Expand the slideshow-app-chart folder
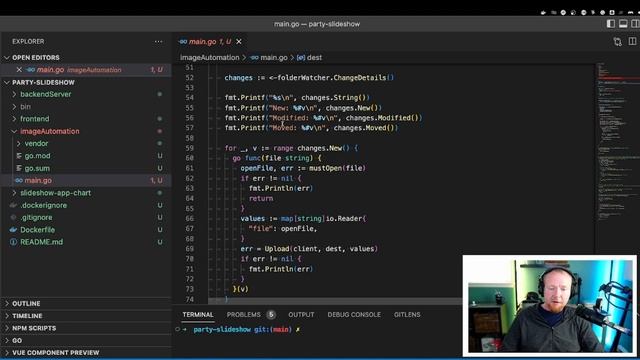The height and width of the screenshot is (360, 640). (x=56, y=193)
